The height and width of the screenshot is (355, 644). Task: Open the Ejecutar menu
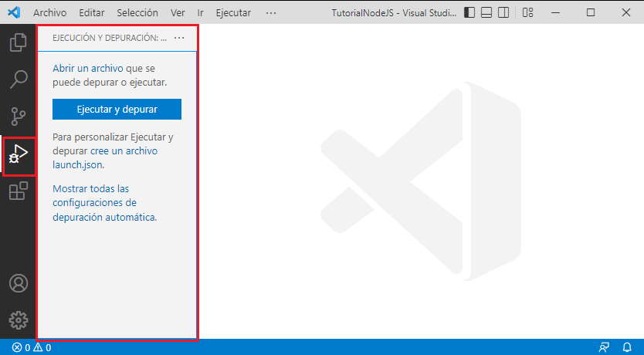coord(233,12)
